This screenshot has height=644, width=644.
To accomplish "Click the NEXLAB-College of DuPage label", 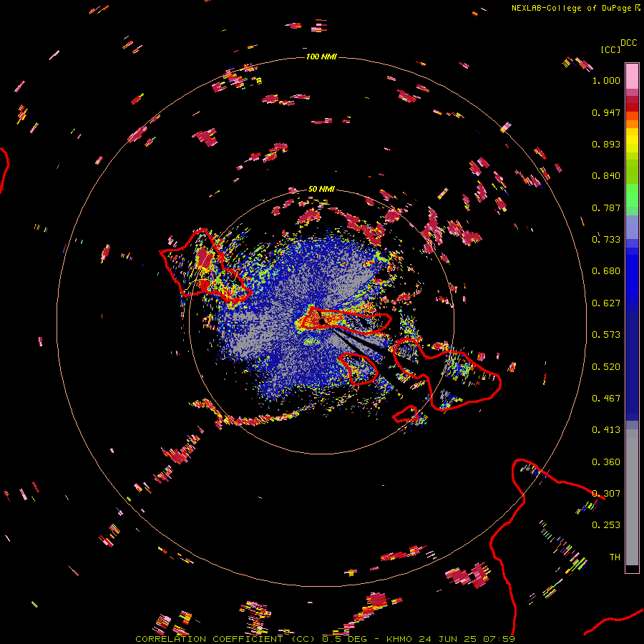I will pos(571,8).
